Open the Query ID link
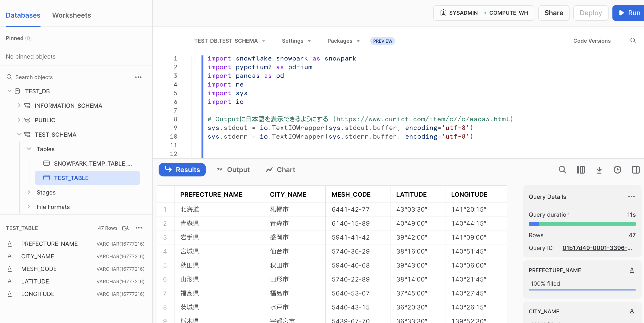 click(597, 248)
